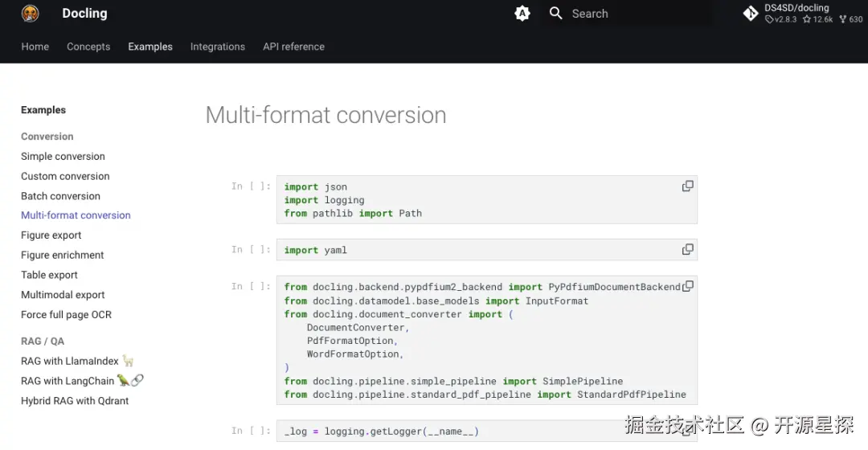Click the RAG / QA section label
The width and height of the screenshot is (868, 450).
pos(43,341)
